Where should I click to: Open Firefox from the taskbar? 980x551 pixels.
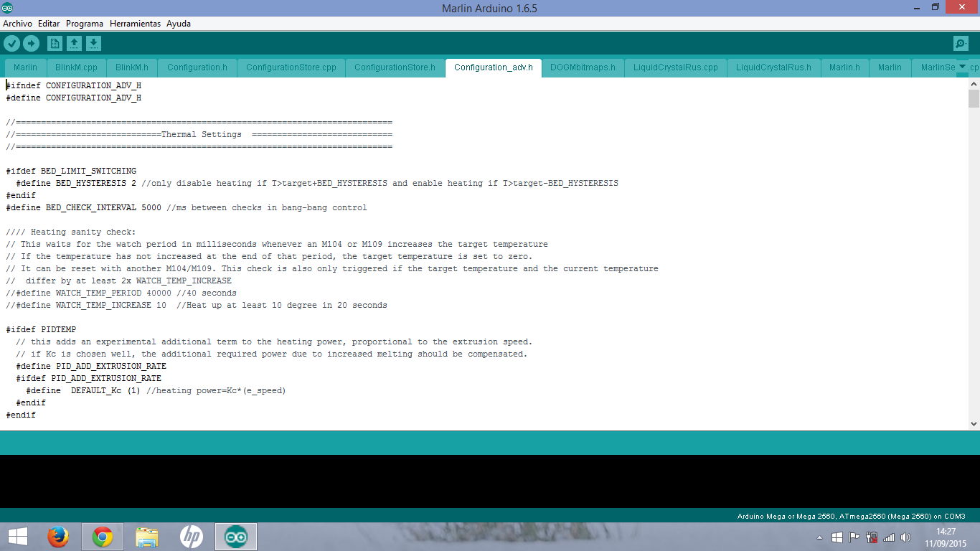click(58, 537)
